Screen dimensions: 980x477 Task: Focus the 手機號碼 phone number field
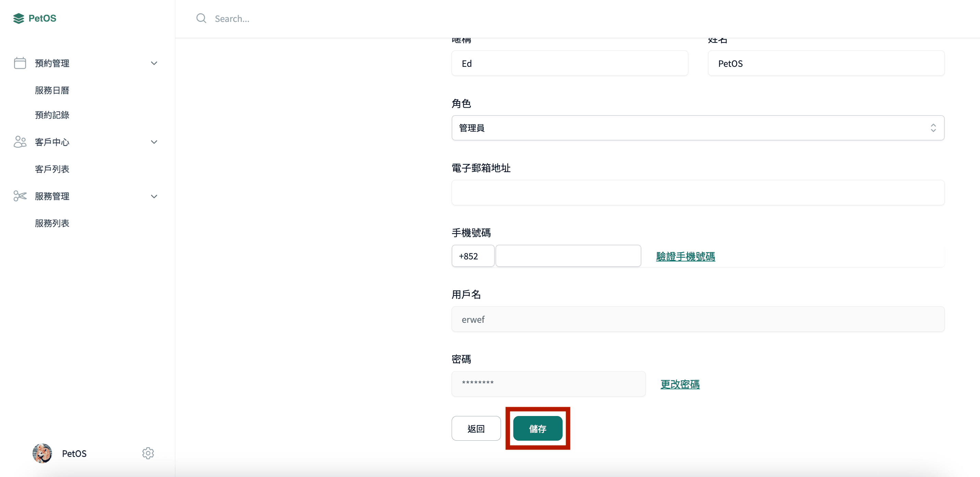[568, 256]
